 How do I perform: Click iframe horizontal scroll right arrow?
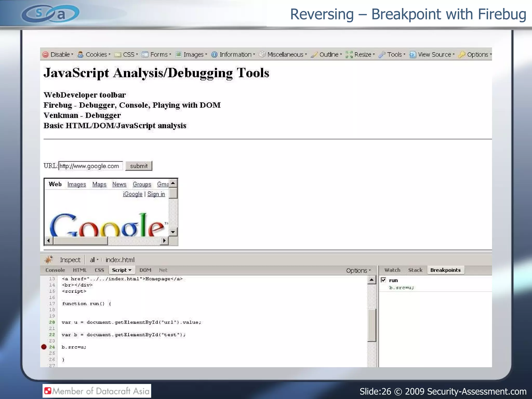(164, 241)
